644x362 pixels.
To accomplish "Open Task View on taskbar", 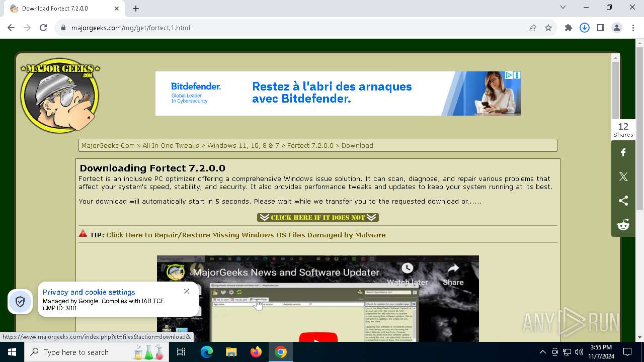I will point(181,352).
